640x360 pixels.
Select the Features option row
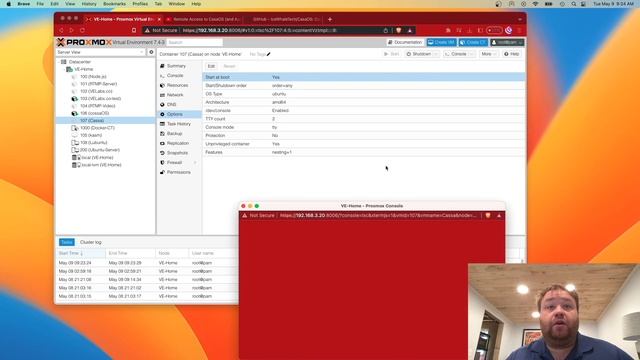(x=363, y=152)
